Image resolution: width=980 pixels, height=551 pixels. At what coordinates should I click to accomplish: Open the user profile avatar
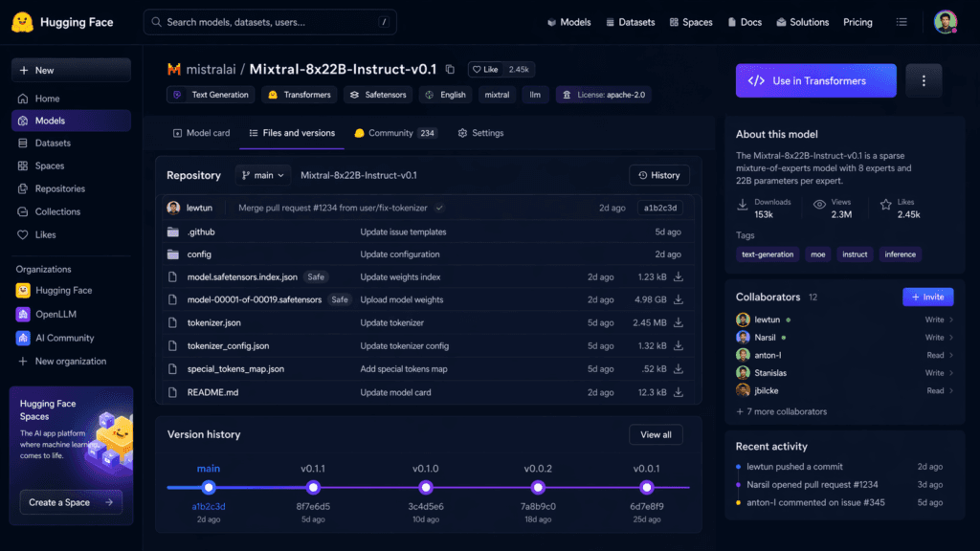(945, 22)
